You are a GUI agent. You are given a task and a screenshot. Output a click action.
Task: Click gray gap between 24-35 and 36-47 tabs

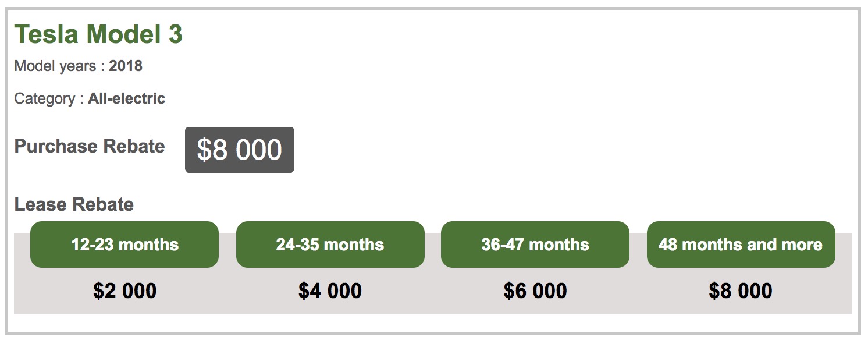point(433,250)
